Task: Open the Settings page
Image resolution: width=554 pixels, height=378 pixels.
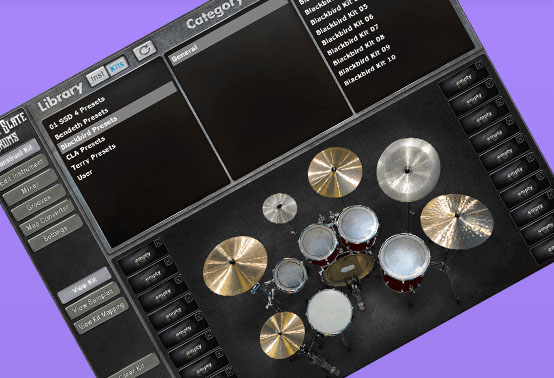Action: pyautogui.click(x=55, y=234)
